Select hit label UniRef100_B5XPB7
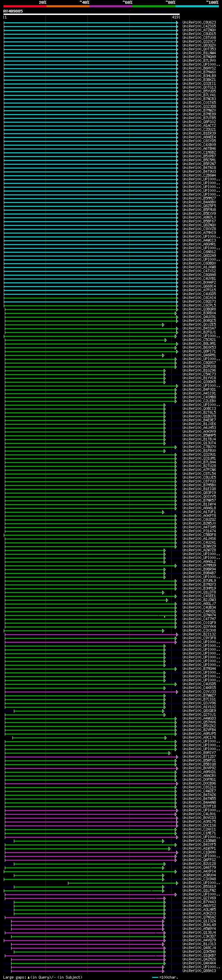The height and width of the screenshot is (980, 222). 199,156
